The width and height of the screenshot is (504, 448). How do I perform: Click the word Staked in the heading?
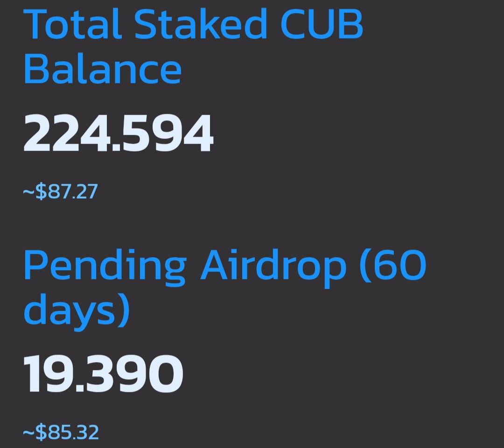(x=201, y=23)
